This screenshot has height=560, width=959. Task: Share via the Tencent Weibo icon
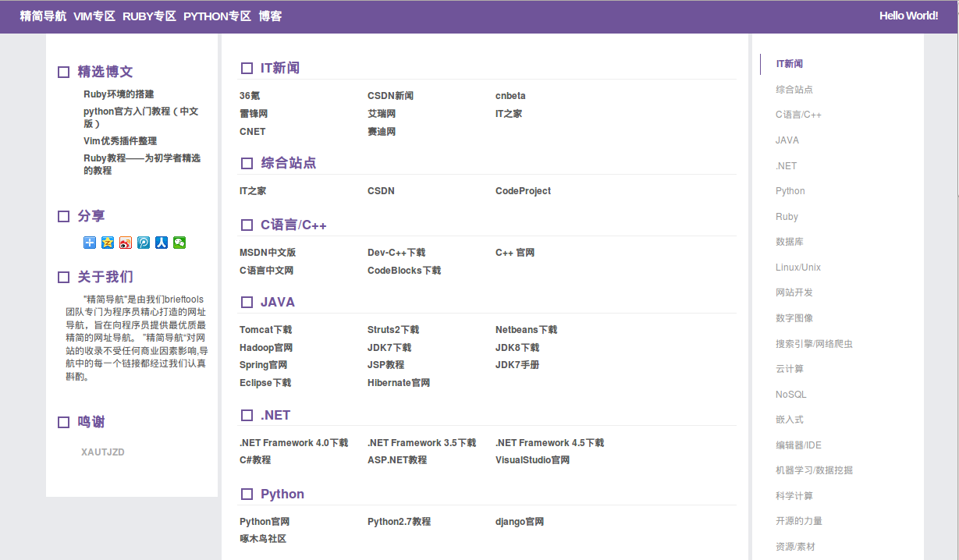(x=144, y=243)
